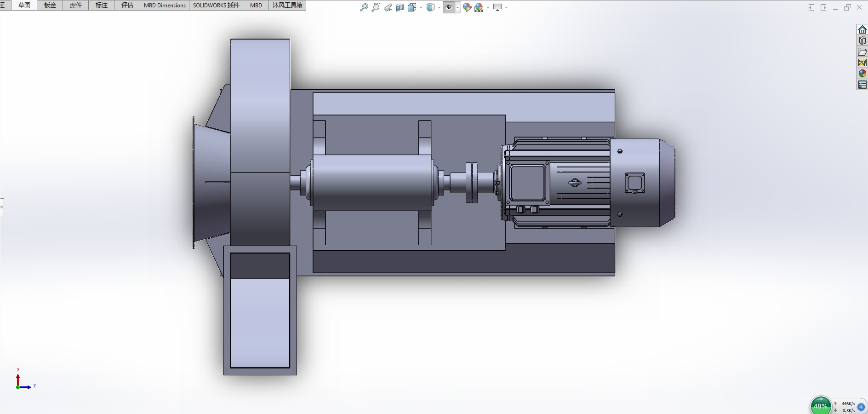Expand View Settings dropdown arrow
Image resolution: width=868 pixels, height=414 pixels.
(506, 7)
